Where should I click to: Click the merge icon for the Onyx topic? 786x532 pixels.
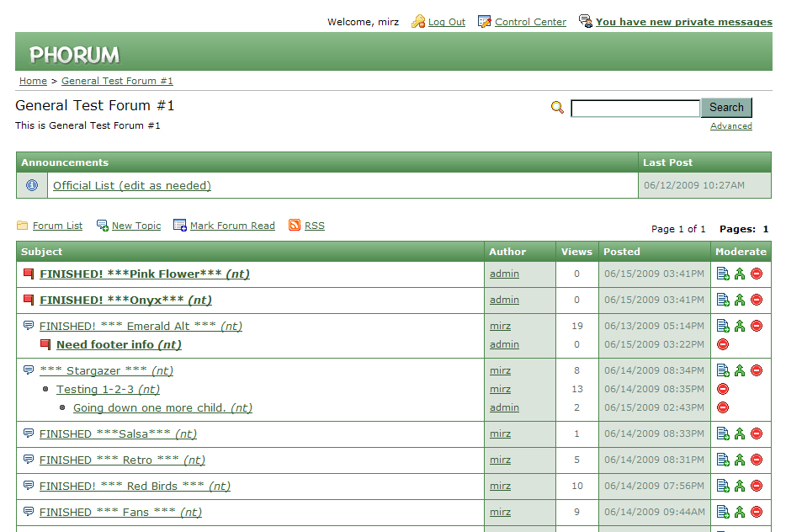point(740,300)
